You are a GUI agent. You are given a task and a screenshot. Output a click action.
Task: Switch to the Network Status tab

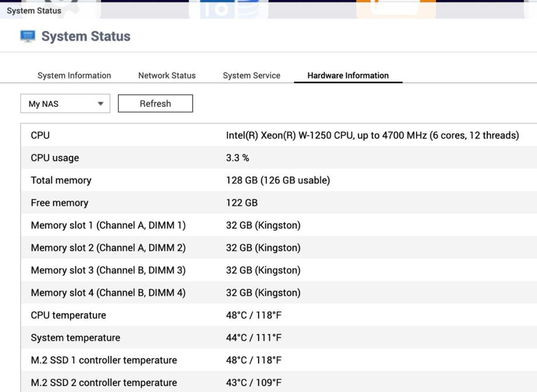[x=167, y=75]
